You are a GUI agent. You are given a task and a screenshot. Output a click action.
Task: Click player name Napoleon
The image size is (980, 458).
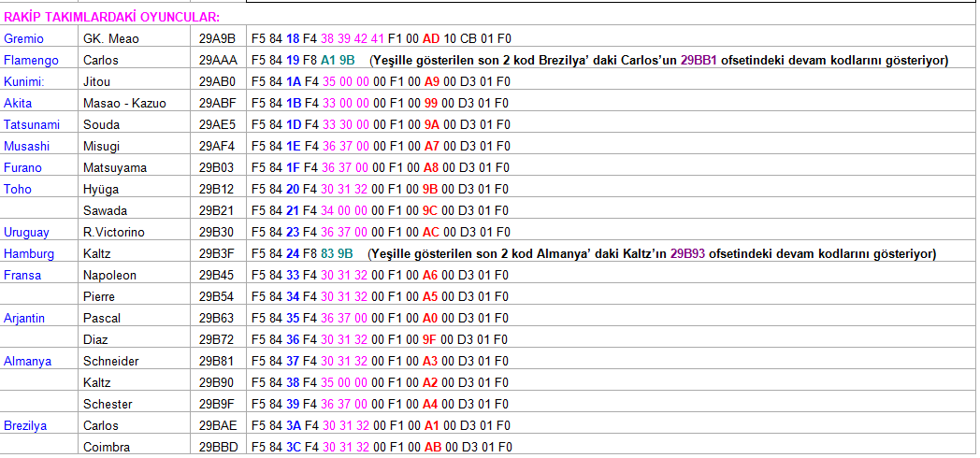[x=109, y=276]
